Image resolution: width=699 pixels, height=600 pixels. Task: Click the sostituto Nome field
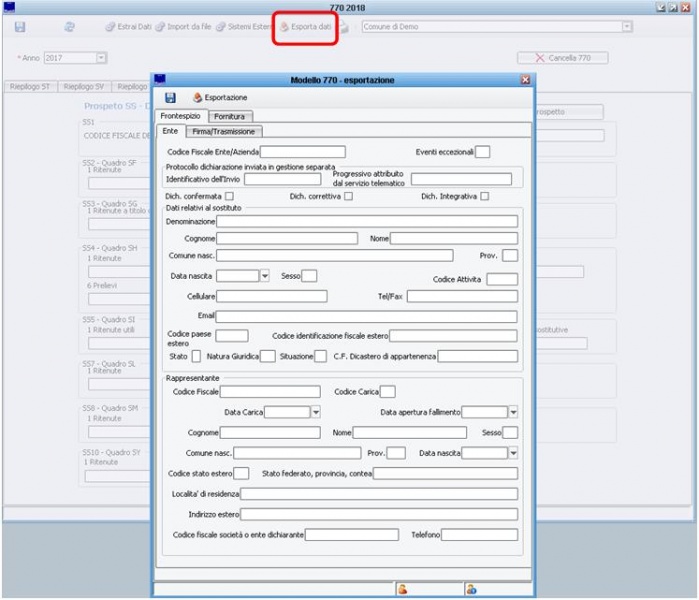click(454, 238)
